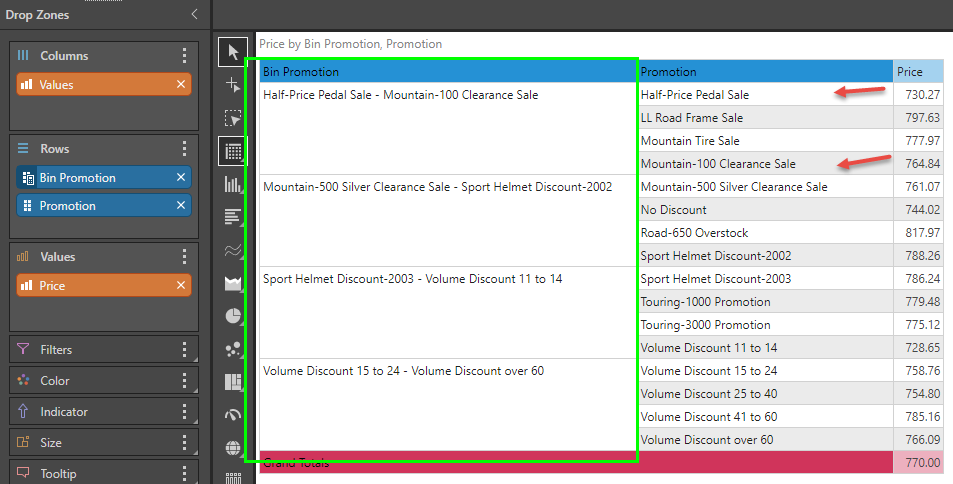The height and width of the screenshot is (484, 953).
Task: Open the Columns zone options menu
Action: point(184,56)
